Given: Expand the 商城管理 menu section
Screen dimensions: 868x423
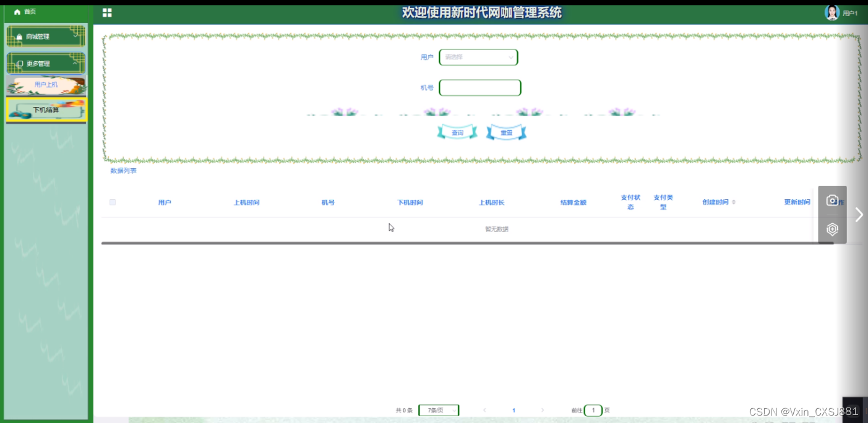Looking at the screenshot, I should (x=46, y=36).
